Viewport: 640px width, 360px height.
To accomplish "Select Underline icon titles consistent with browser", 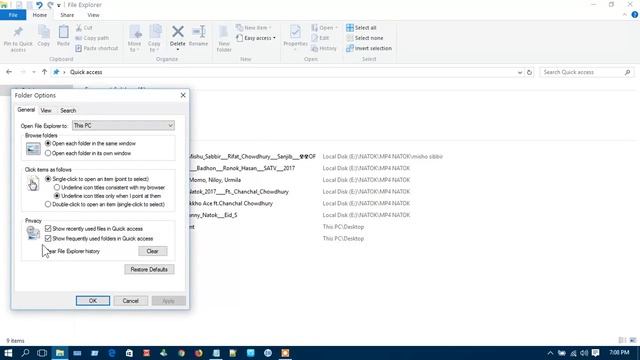I will (x=57, y=188).
